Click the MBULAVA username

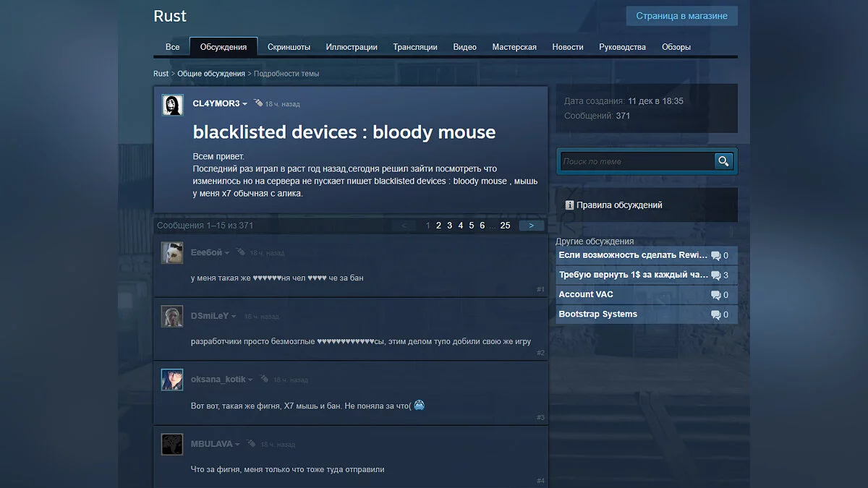coord(211,443)
